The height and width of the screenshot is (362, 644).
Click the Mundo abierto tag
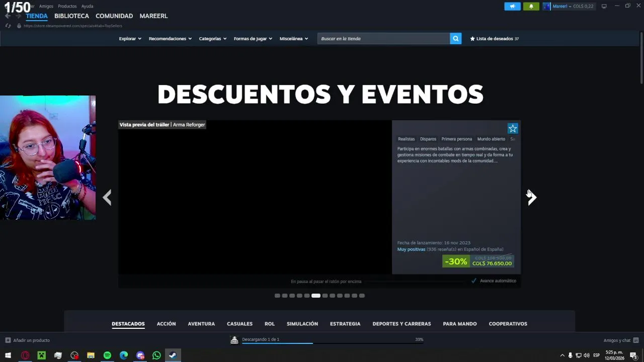(491, 139)
